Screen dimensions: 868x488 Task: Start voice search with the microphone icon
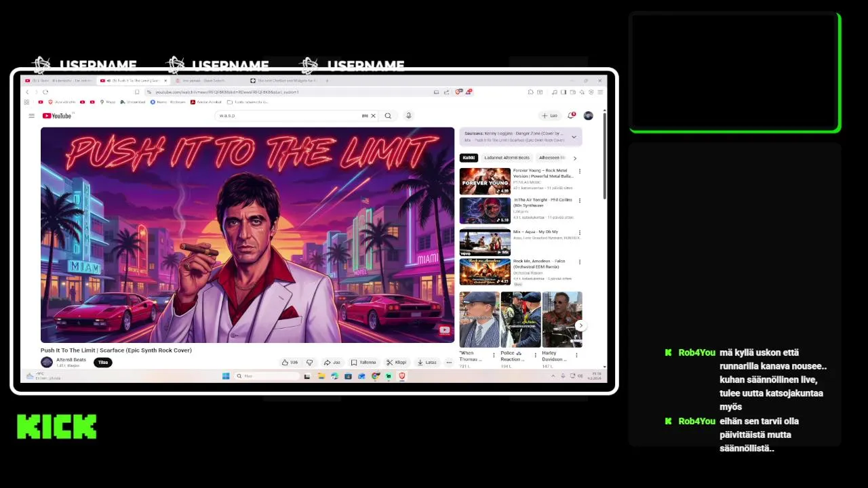click(x=408, y=116)
